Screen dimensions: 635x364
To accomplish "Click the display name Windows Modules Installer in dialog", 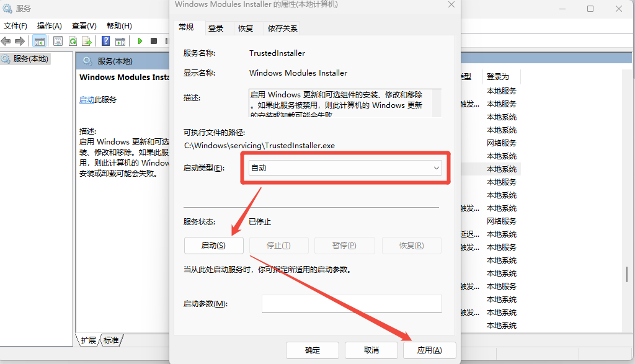I will coord(298,73).
